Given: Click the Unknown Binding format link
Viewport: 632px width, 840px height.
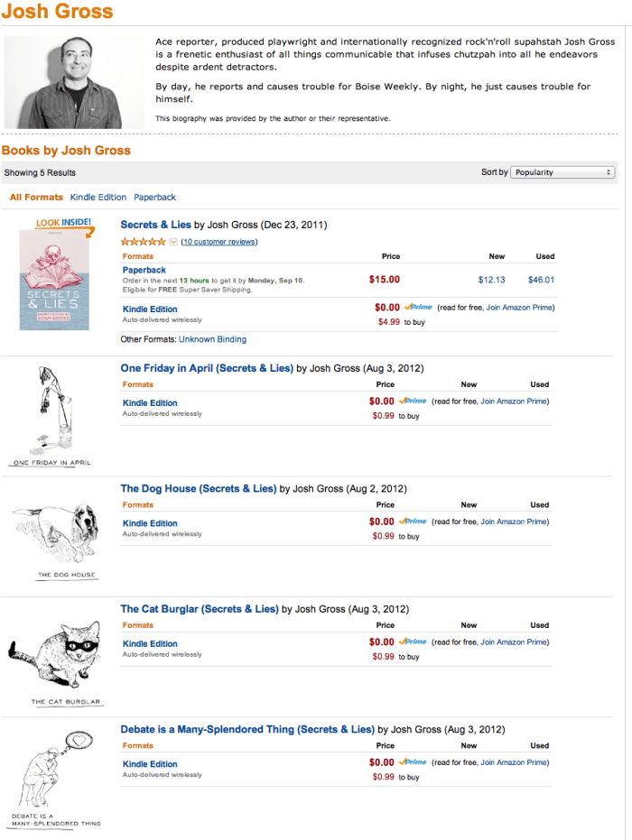Looking at the screenshot, I should click(212, 339).
